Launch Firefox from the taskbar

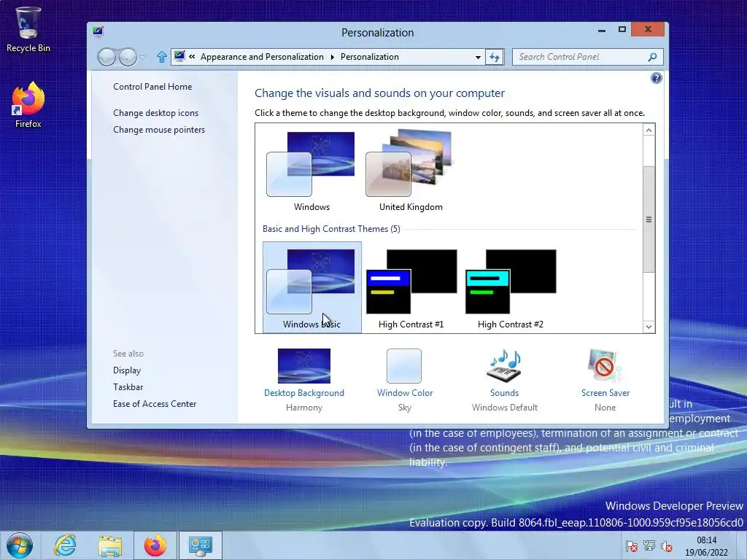pyautogui.click(x=155, y=545)
